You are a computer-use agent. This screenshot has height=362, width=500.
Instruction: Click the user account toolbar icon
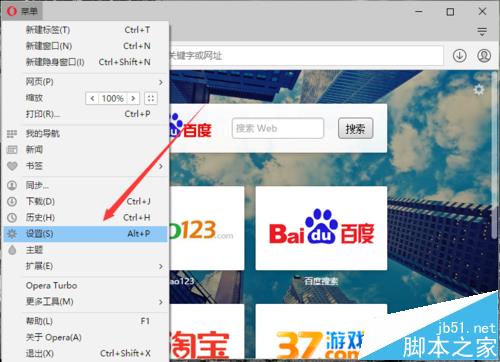pyautogui.click(x=484, y=55)
